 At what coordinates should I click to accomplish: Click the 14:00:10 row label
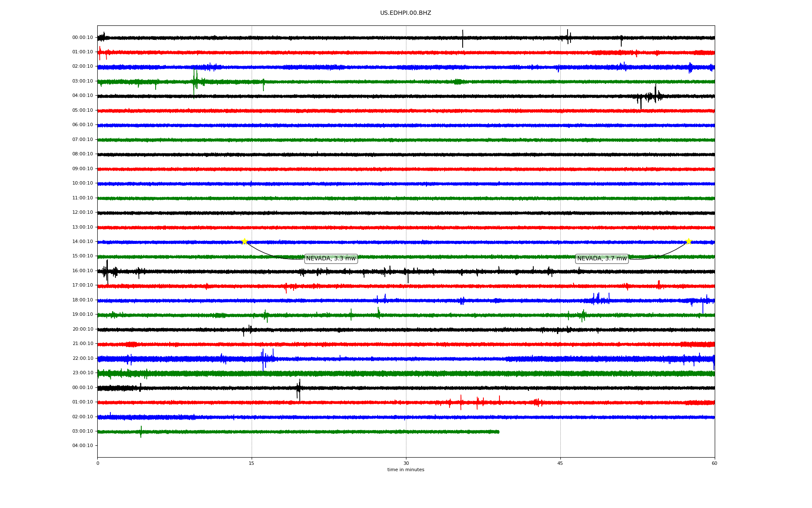coord(82,242)
